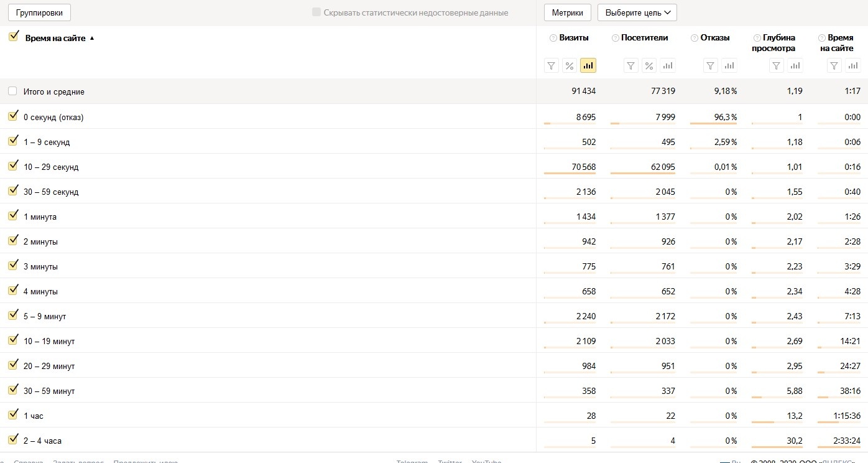Screen dimensions: 868x463
Task: Open the Метрики selector
Action: click(x=567, y=12)
